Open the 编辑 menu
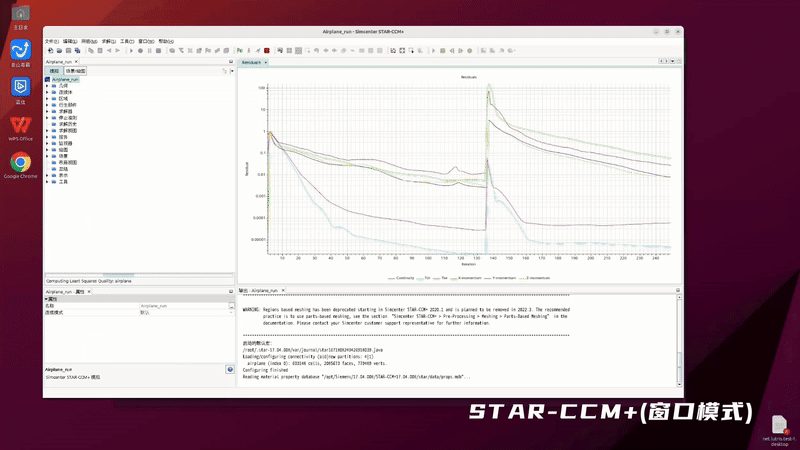Screen dimensions: 800x450 [x=70, y=41]
